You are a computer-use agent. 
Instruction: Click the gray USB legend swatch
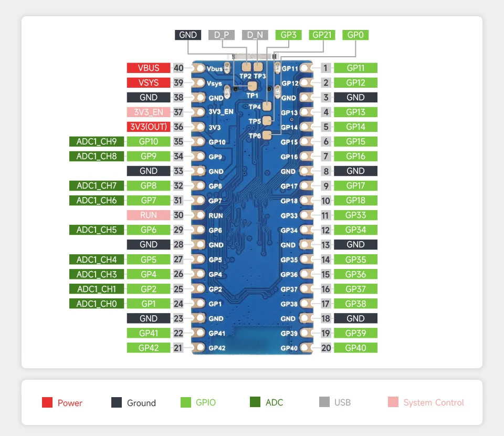click(x=324, y=402)
